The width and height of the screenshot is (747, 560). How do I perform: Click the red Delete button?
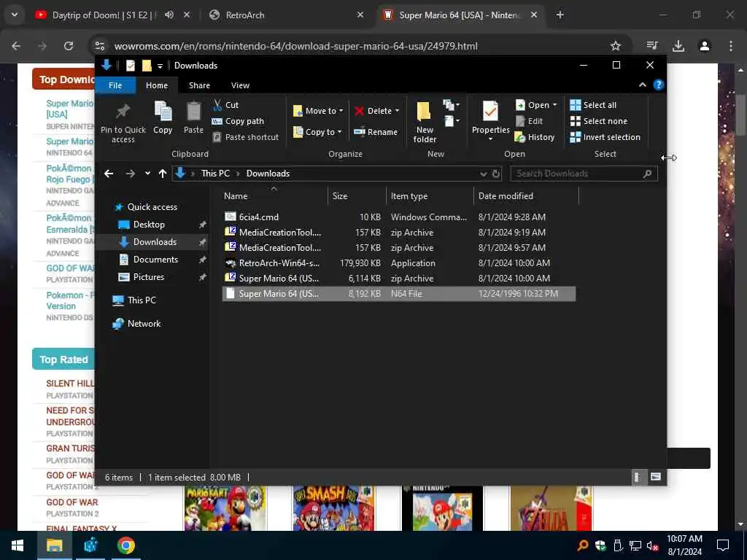(376, 111)
